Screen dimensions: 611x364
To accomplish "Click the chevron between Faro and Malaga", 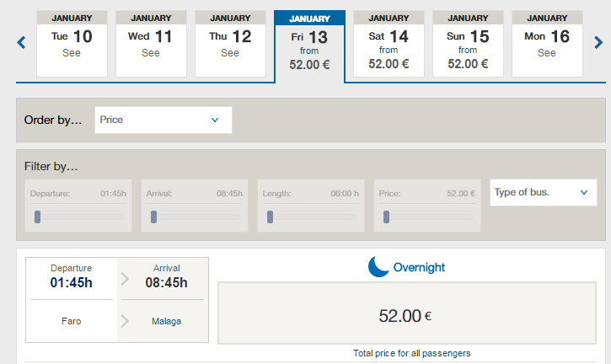I will click(x=125, y=321).
